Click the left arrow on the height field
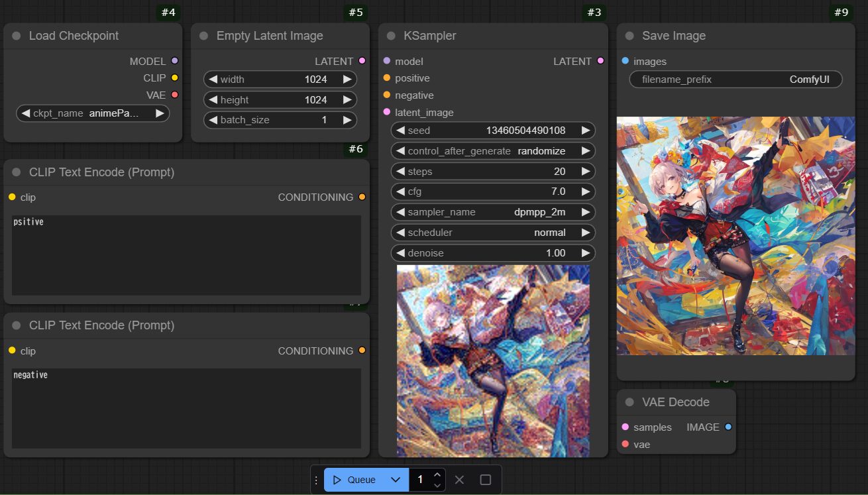Viewport: 868px width, 495px height. pos(213,100)
